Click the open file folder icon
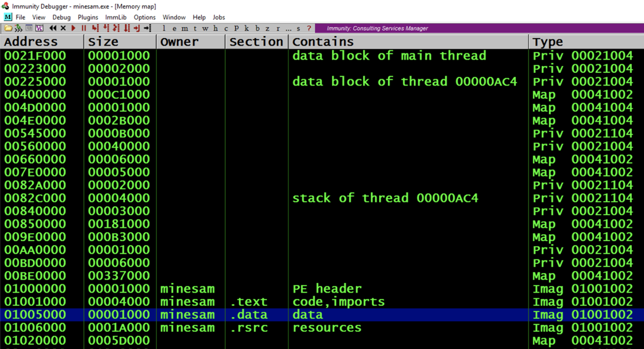Viewport: 644px width, 349px height. (9, 28)
